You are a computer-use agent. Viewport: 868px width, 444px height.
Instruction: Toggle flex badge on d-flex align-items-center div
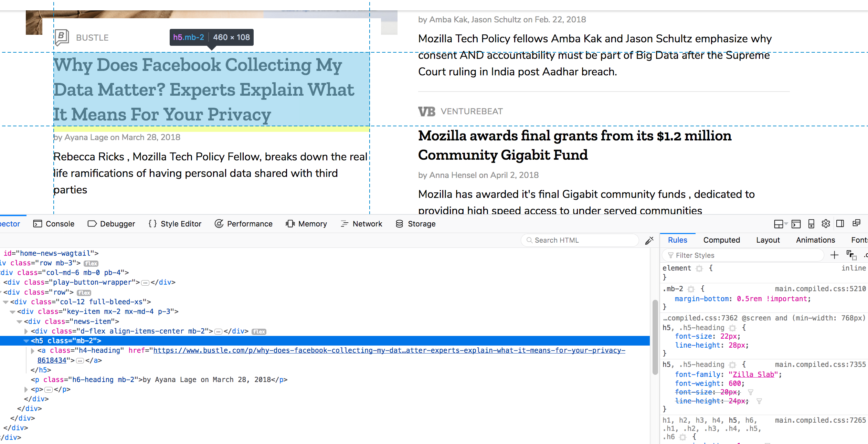pos(259,332)
